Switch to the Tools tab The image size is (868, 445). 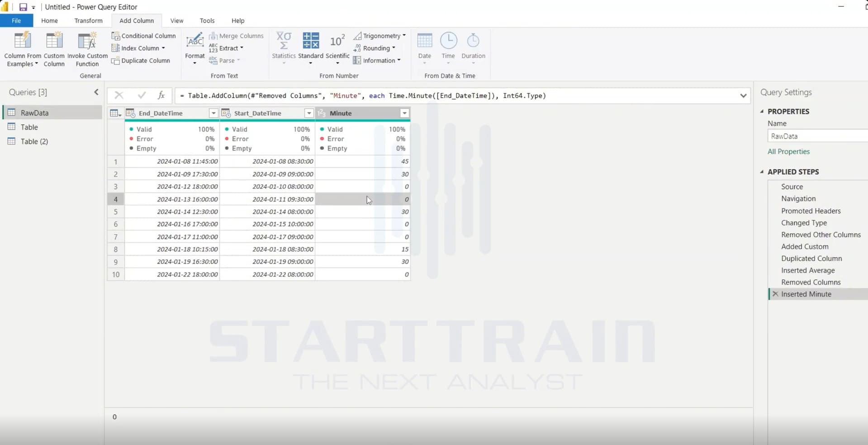207,21
